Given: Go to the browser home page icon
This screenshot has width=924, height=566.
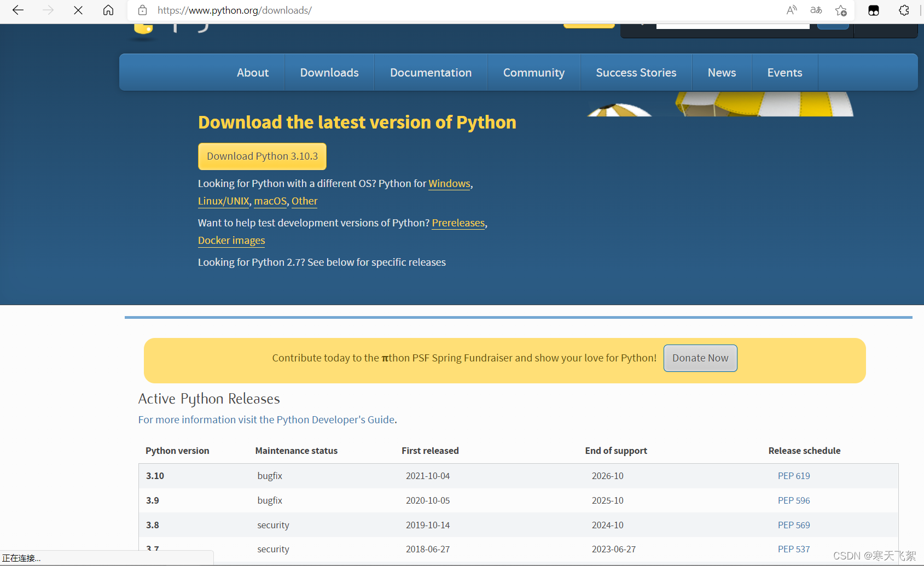Looking at the screenshot, I should coord(108,10).
